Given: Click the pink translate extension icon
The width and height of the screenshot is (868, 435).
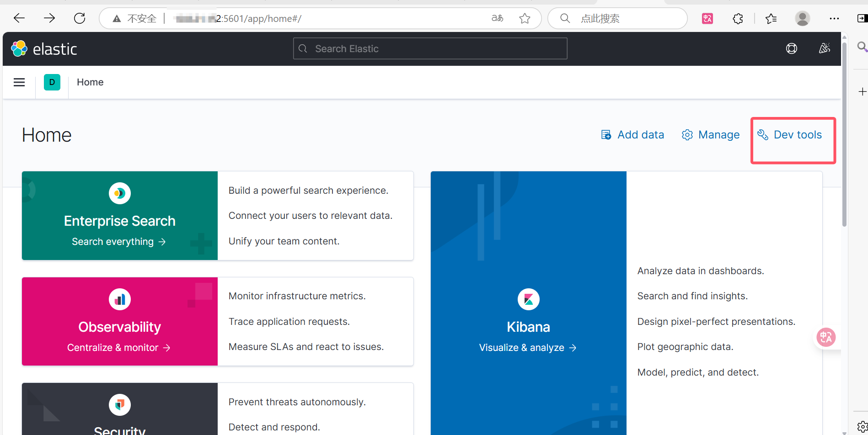Looking at the screenshot, I should point(707,18).
